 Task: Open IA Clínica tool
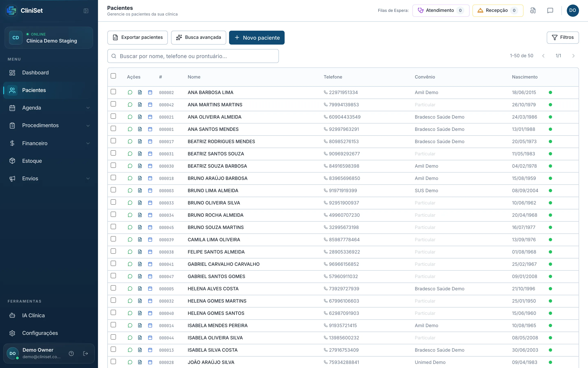(x=49, y=315)
